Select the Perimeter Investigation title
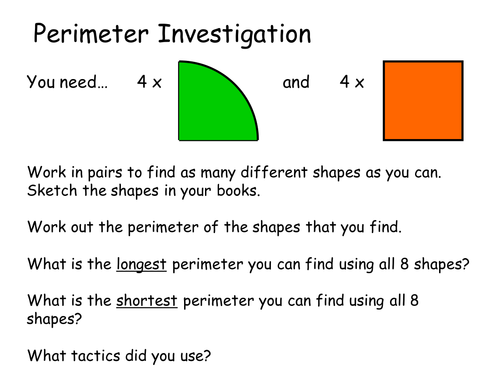This screenshot has height=375, width=500. coord(172,35)
